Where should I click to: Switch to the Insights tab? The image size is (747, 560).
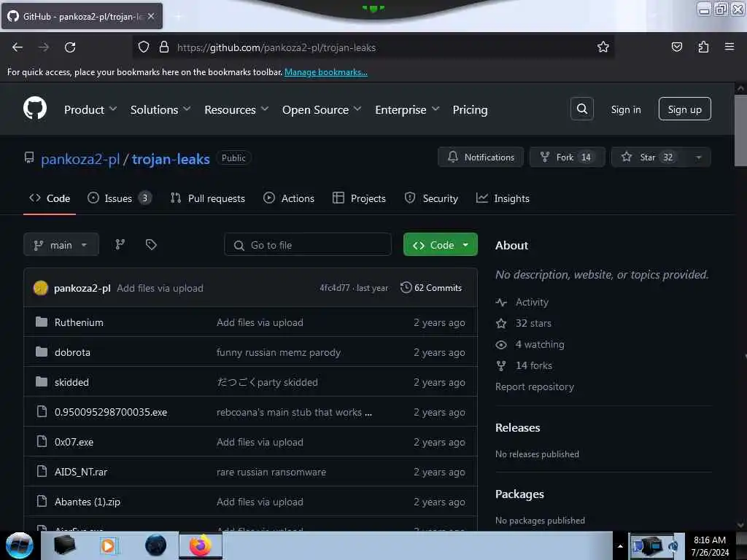(503, 198)
